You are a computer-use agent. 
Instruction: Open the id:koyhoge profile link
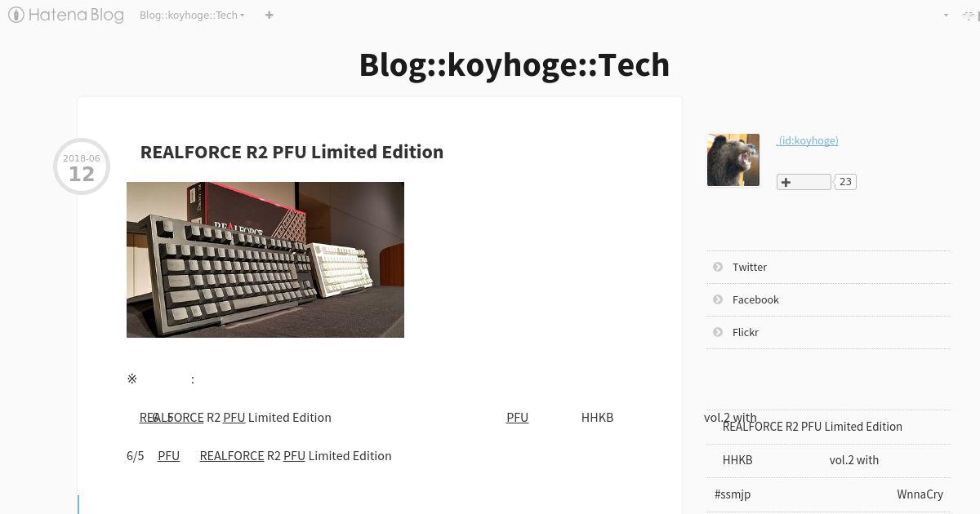coord(807,140)
